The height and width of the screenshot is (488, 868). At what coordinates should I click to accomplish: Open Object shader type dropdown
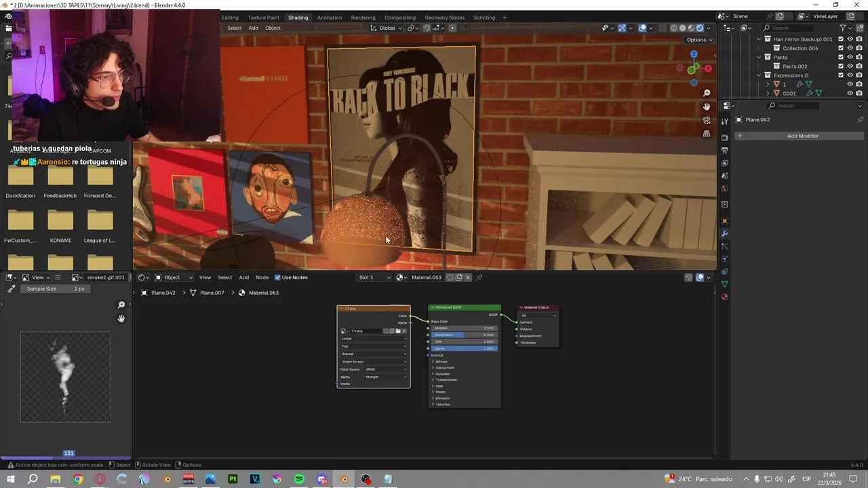click(x=174, y=277)
